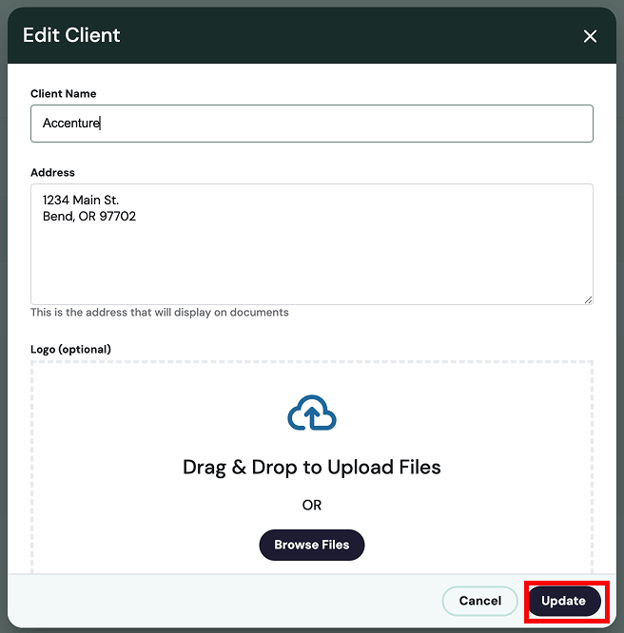Viewport: 624px width, 633px height.
Task: Click the OR text in upload area
Action: click(x=312, y=505)
